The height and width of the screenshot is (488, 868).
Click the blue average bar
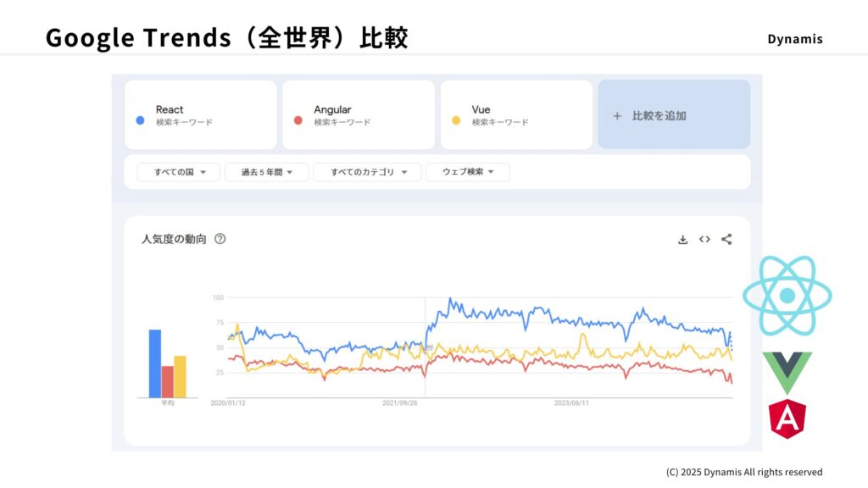pyautogui.click(x=155, y=363)
